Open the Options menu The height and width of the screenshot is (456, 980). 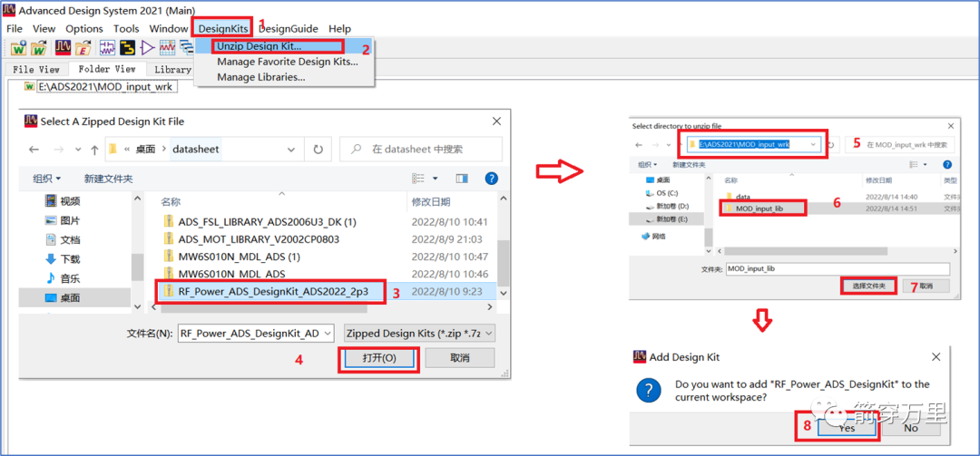[x=84, y=29]
